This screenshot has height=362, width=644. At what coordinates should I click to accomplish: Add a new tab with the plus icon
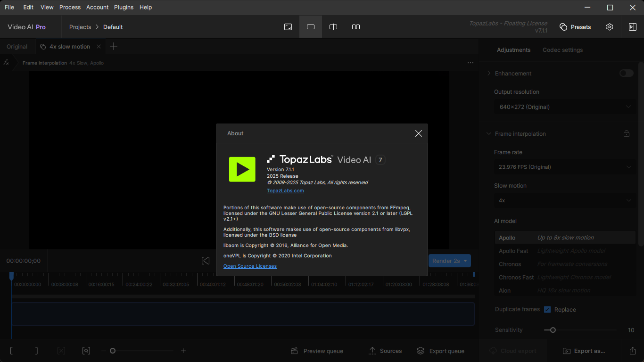click(x=114, y=46)
